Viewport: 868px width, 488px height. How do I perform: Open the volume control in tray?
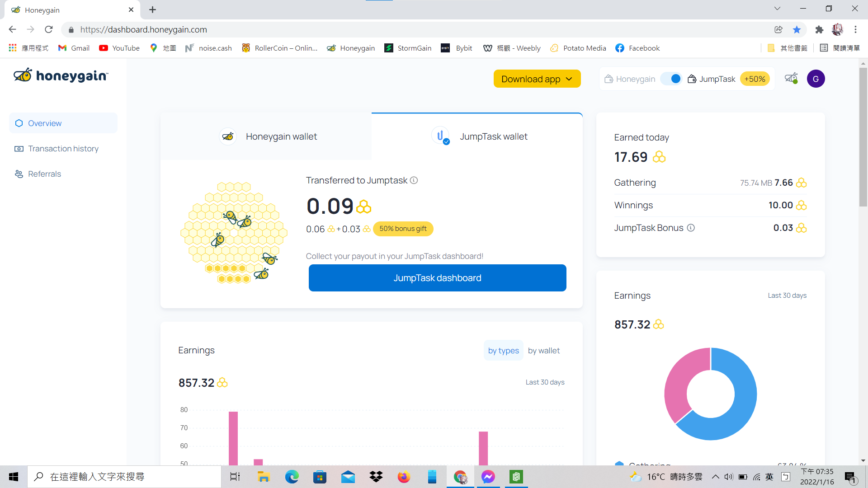[728, 477]
